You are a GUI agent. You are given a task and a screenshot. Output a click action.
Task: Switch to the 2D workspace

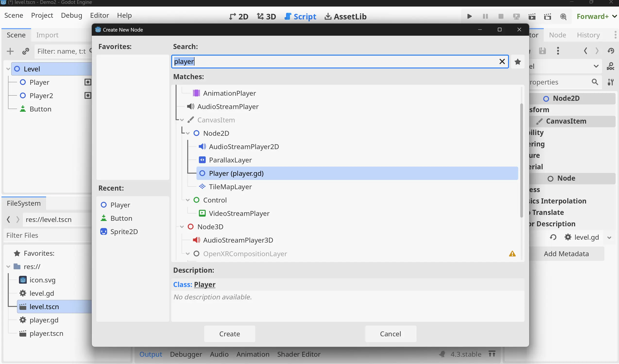[x=238, y=17]
